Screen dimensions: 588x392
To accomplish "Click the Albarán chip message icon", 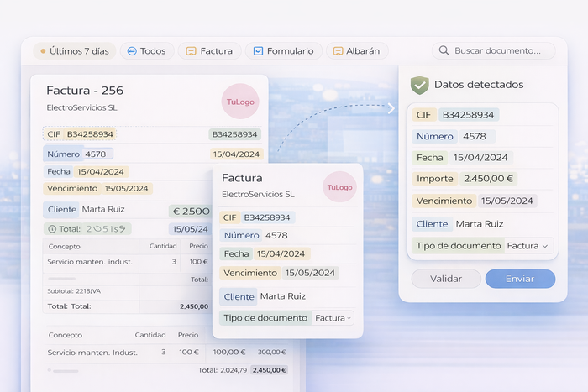I will (338, 51).
